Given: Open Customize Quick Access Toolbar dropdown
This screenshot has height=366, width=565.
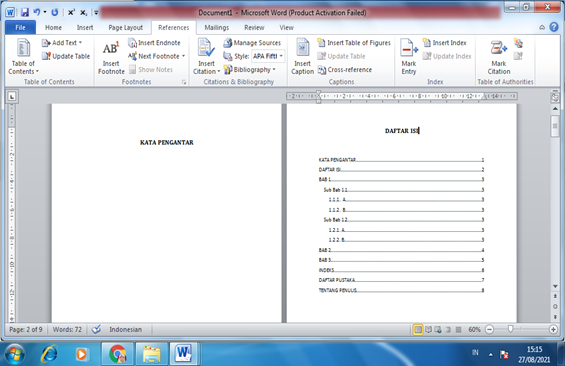Looking at the screenshot, I should pos(96,13).
